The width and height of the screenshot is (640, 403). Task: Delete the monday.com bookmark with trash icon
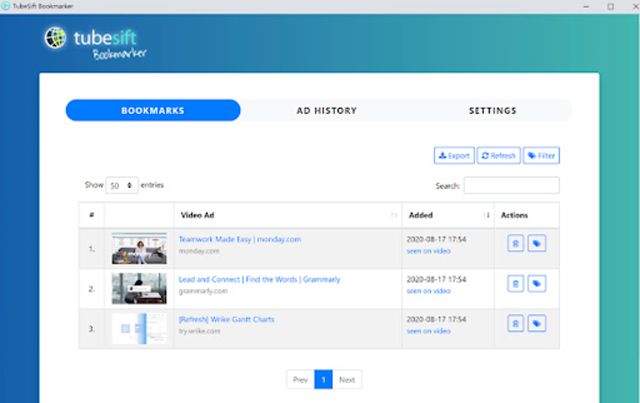[516, 244]
